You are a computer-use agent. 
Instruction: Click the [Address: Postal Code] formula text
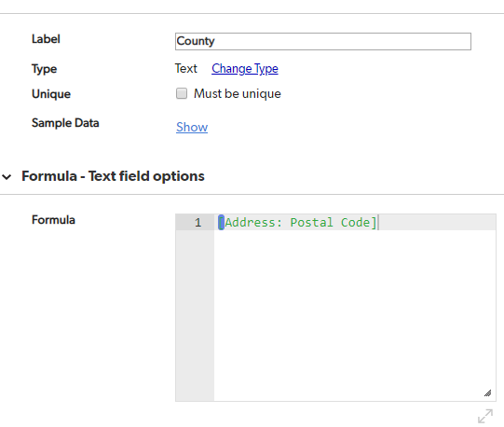[x=297, y=222]
